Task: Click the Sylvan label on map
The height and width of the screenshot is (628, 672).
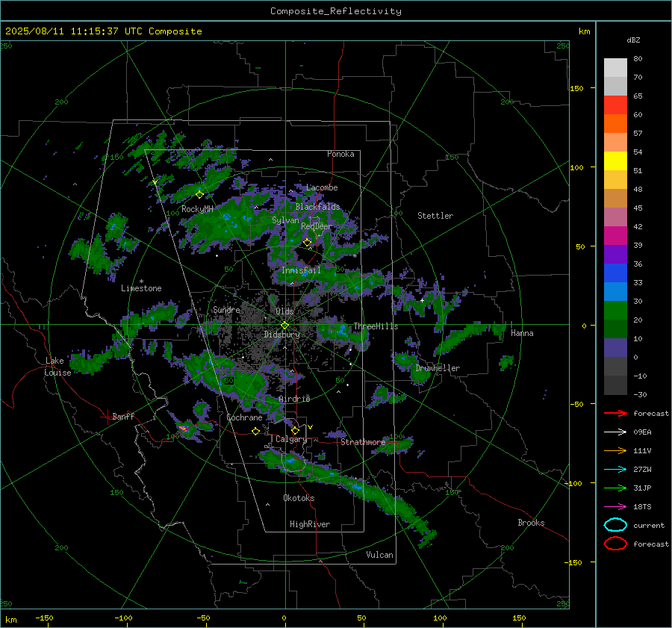Action: pyautogui.click(x=285, y=220)
